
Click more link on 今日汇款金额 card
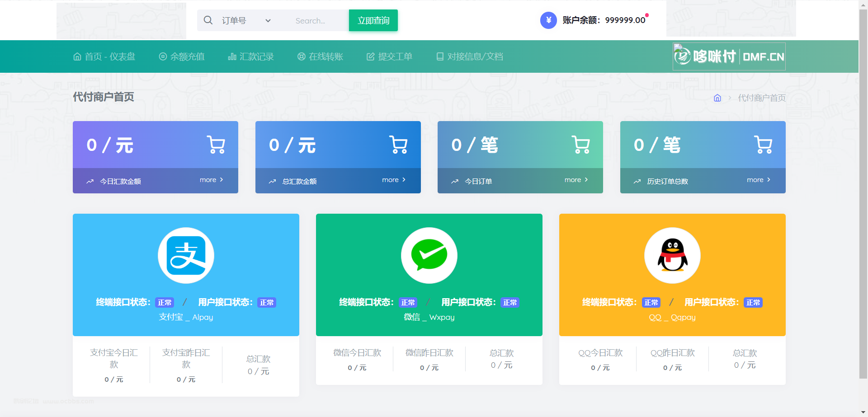click(212, 180)
